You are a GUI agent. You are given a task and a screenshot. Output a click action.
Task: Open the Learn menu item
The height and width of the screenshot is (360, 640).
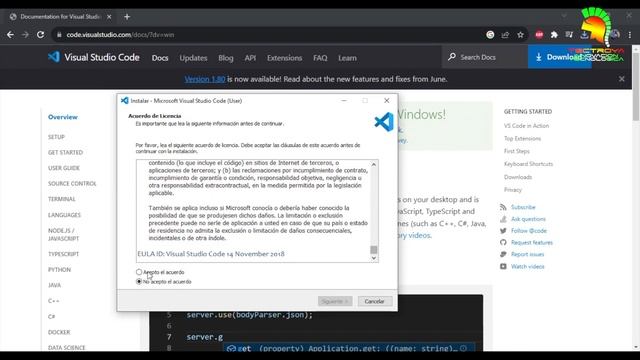pyautogui.click(x=347, y=58)
